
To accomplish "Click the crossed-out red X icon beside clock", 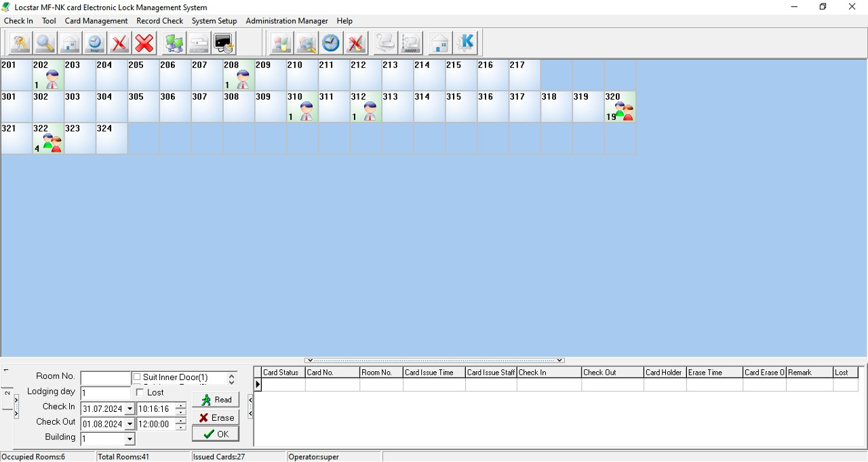I will point(356,43).
